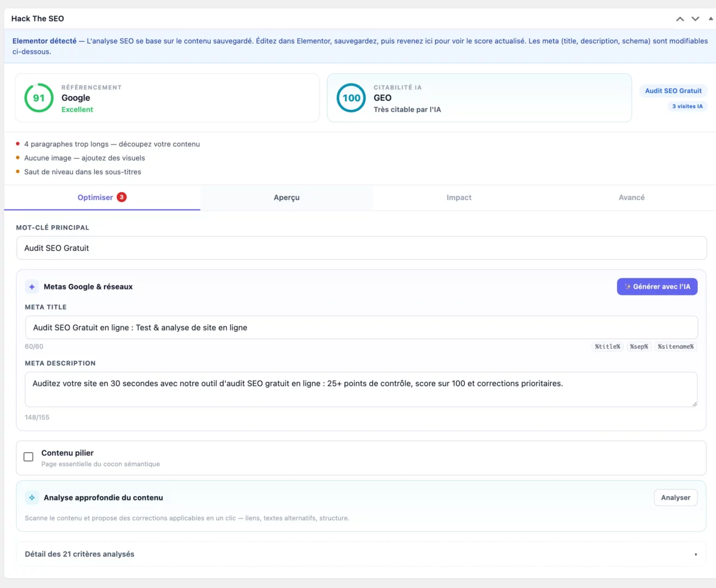Open the Avancé tab
The height and width of the screenshot is (588, 716).
631,198
